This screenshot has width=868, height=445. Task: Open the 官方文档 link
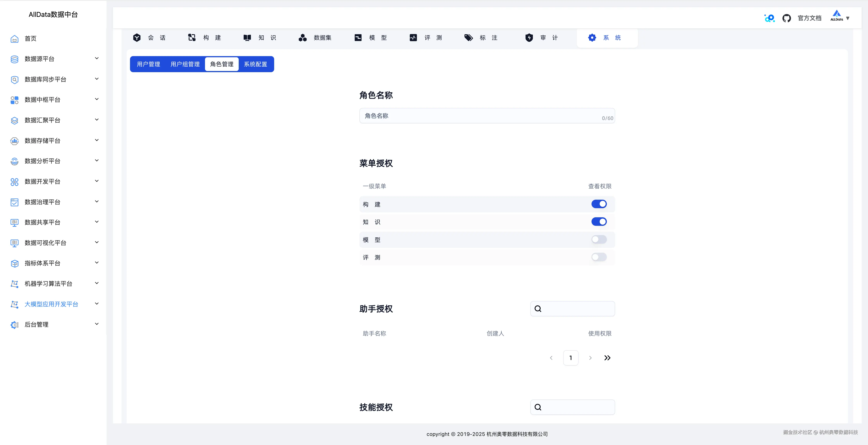point(810,18)
